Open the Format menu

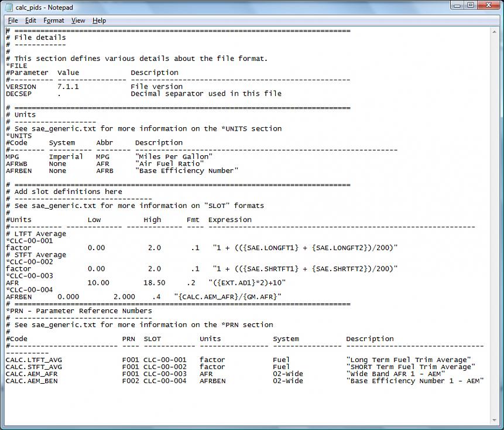pyautogui.click(x=54, y=21)
